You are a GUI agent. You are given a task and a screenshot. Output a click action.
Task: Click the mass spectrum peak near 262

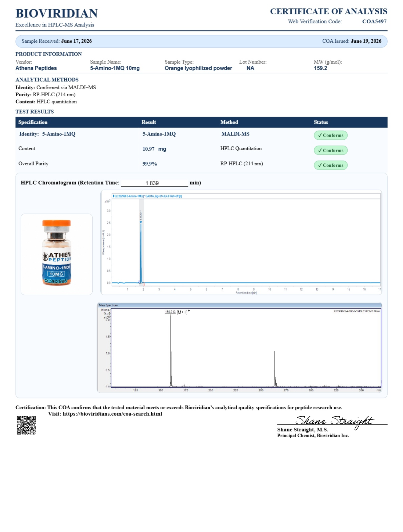(x=274, y=369)
